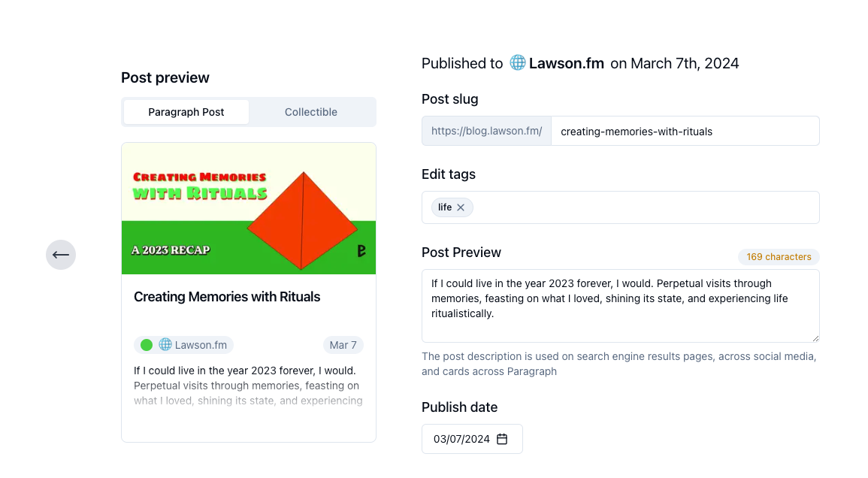868x478 pixels.
Task: Open Lawson.fm publication link in header
Action: [567, 63]
